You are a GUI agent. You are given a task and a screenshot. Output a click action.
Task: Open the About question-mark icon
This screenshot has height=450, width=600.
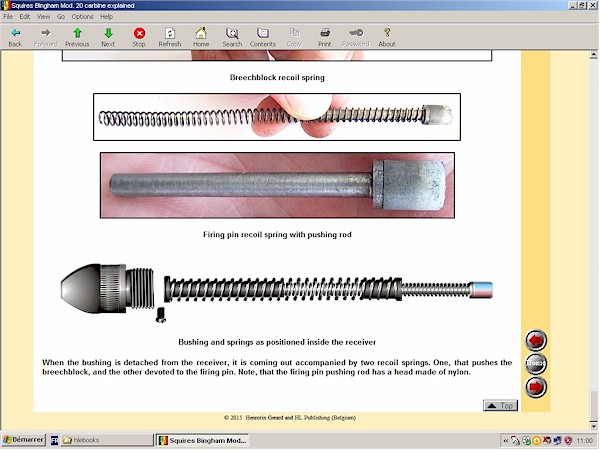point(387,37)
